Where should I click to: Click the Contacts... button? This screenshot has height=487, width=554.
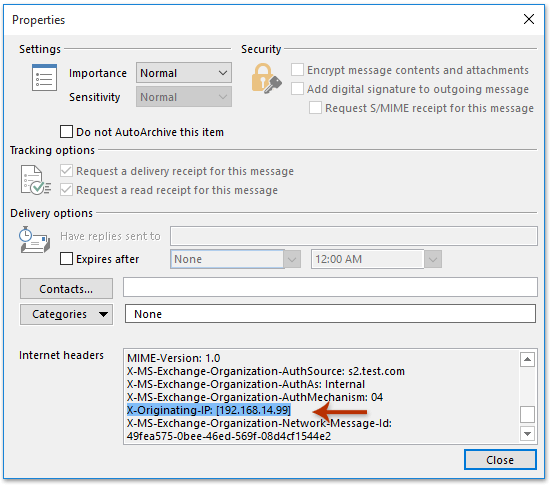point(66,289)
